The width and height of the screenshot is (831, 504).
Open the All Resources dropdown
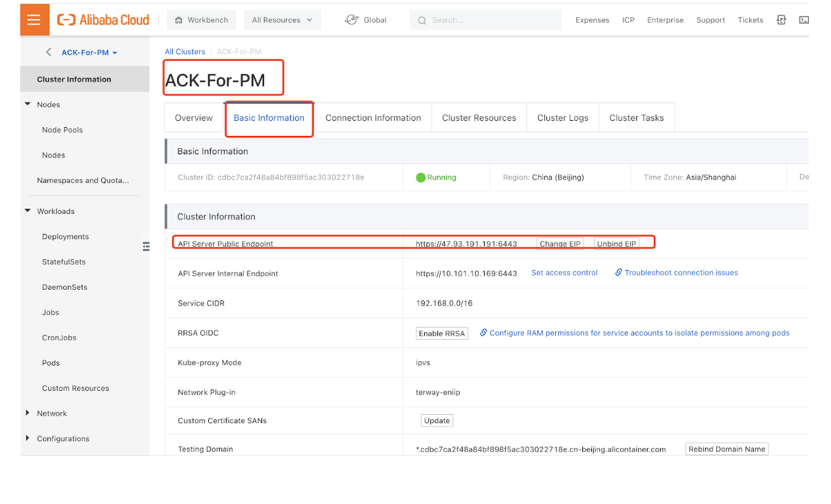[x=282, y=20]
